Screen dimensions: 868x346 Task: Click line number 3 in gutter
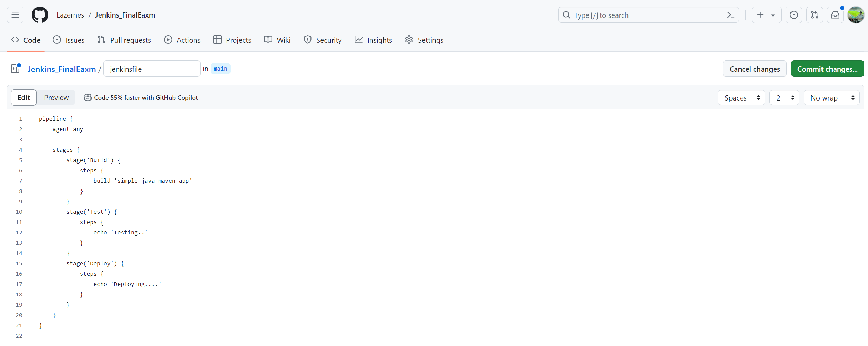coord(21,139)
